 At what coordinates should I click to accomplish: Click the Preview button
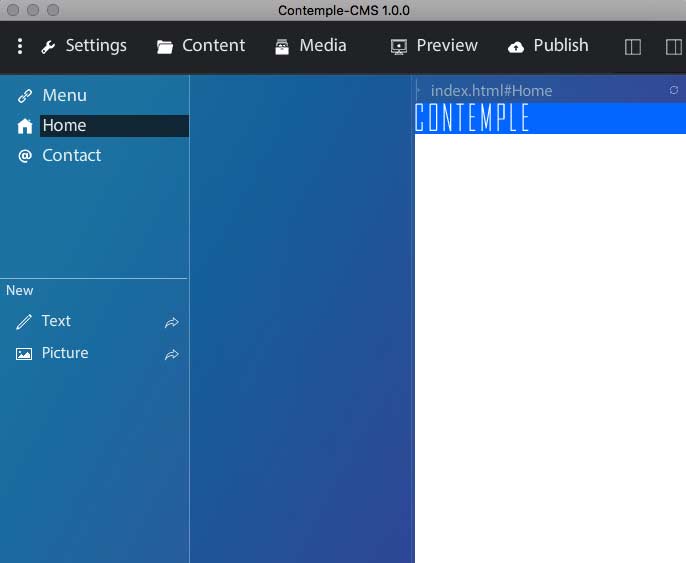[x=434, y=46]
